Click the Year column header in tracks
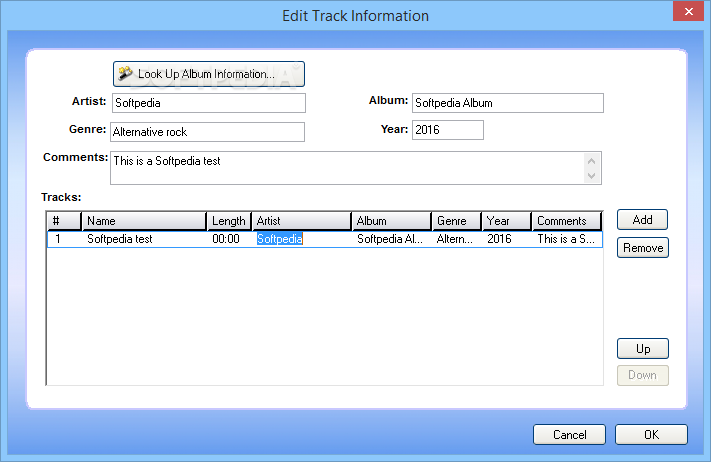Image resolution: width=711 pixels, height=462 pixels. point(506,221)
